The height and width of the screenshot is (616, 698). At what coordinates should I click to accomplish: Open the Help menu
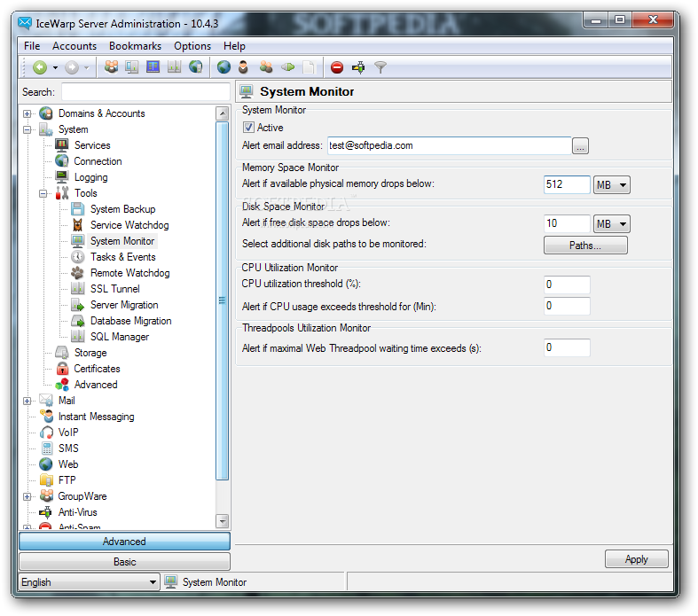234,46
